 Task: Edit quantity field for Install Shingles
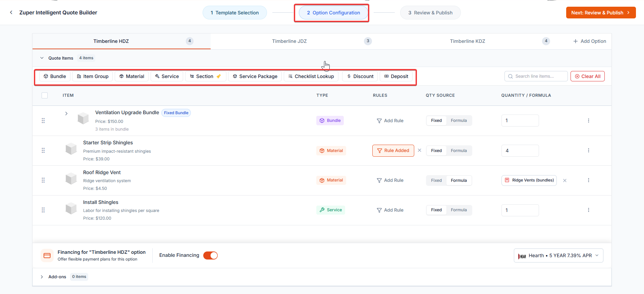(x=520, y=210)
